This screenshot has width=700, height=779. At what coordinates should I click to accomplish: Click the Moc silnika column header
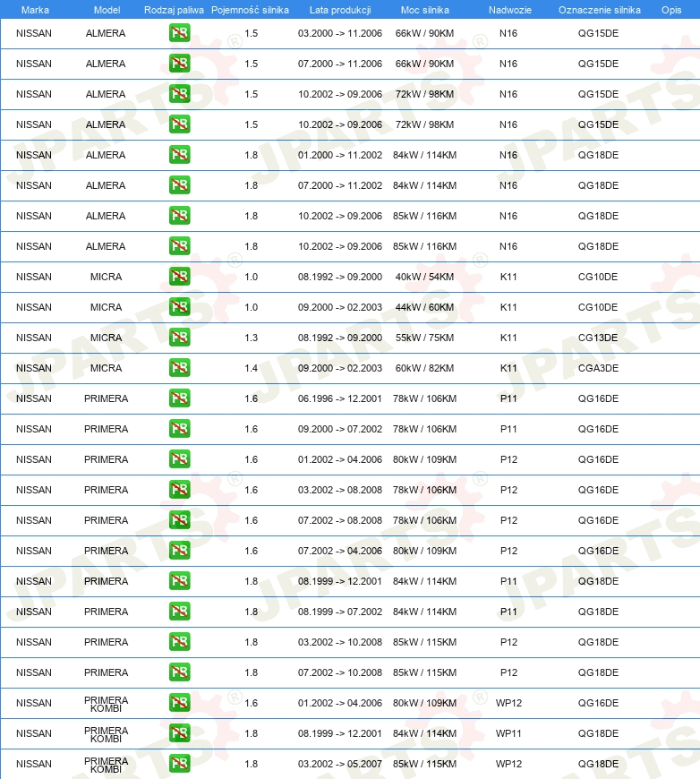tap(425, 10)
